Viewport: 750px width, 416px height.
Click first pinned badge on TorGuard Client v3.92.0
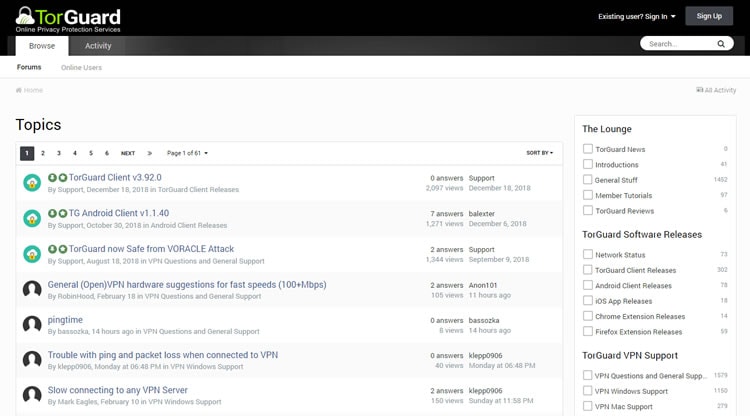(52, 177)
